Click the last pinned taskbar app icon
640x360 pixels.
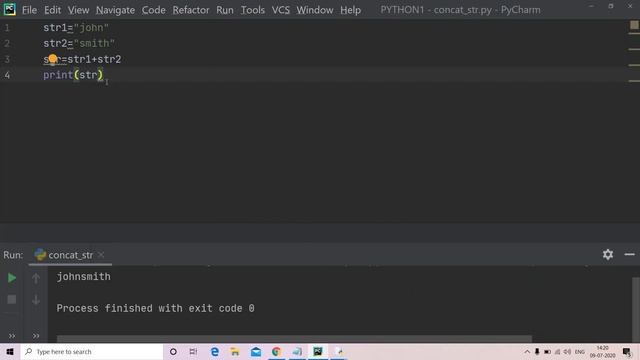click(338, 351)
